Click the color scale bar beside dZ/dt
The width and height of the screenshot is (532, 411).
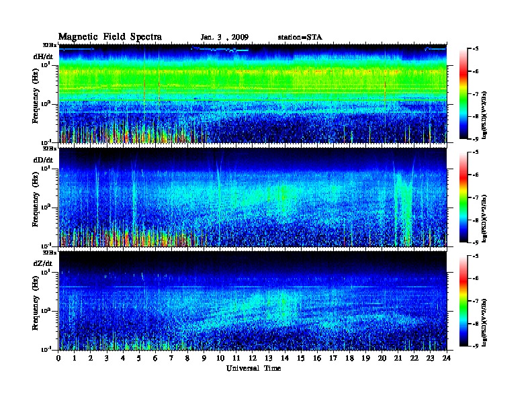(x=463, y=301)
